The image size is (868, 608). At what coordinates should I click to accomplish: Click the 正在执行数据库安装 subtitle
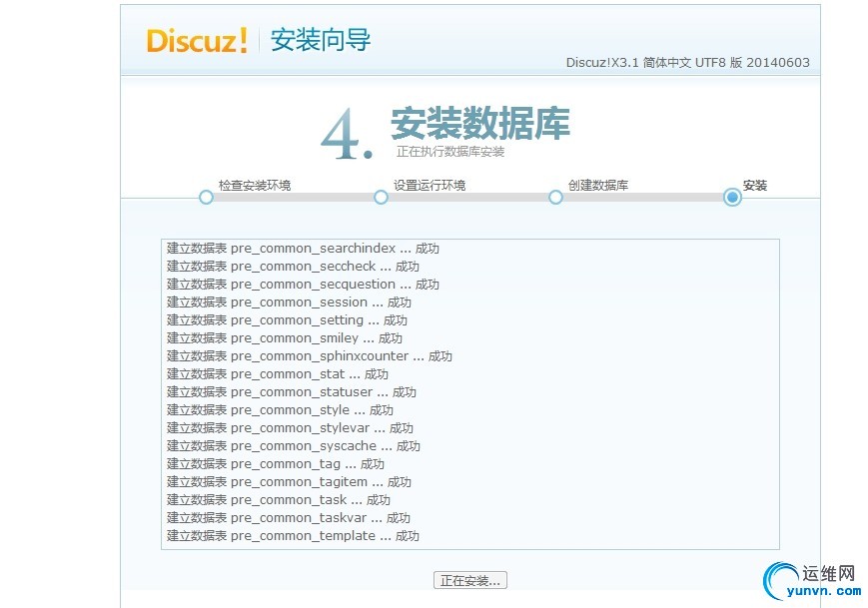click(450, 152)
